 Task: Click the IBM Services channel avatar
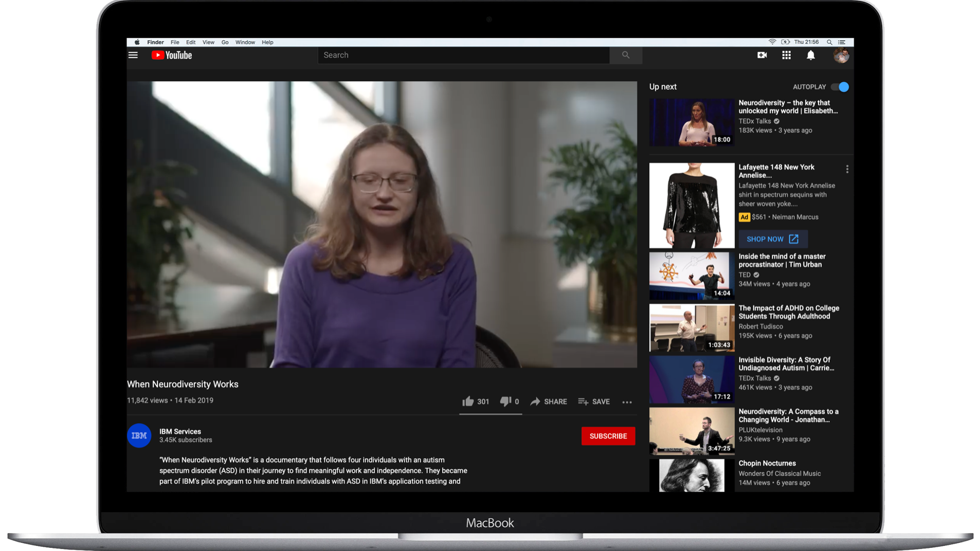(139, 435)
